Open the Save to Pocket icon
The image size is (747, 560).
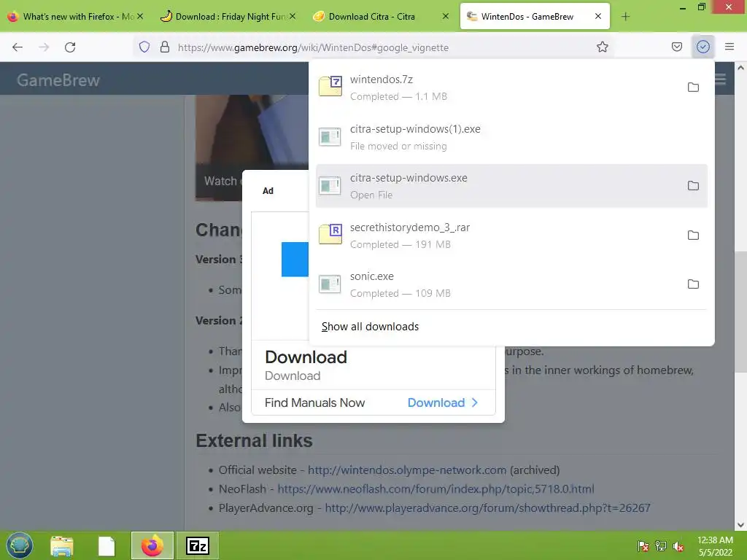click(x=676, y=47)
